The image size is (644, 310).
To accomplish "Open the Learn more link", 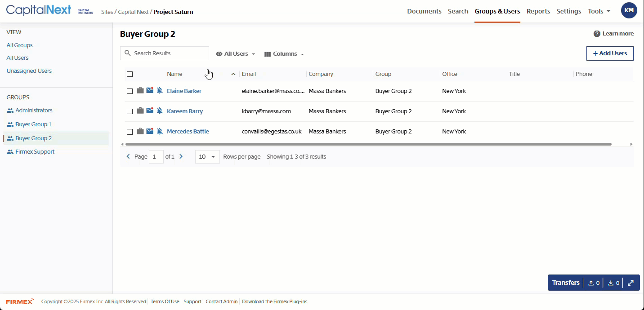I will [618, 34].
